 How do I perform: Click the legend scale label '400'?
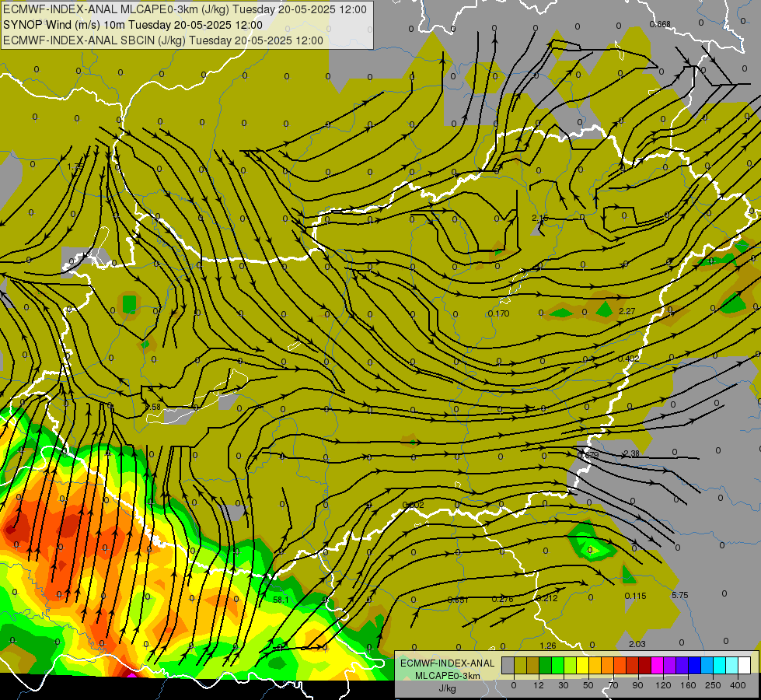(738, 685)
